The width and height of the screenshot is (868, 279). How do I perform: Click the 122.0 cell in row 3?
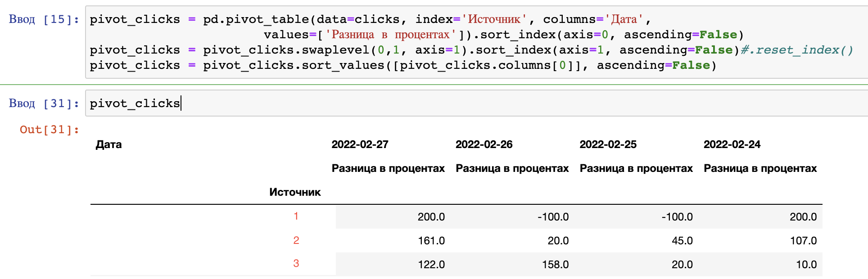(x=431, y=265)
